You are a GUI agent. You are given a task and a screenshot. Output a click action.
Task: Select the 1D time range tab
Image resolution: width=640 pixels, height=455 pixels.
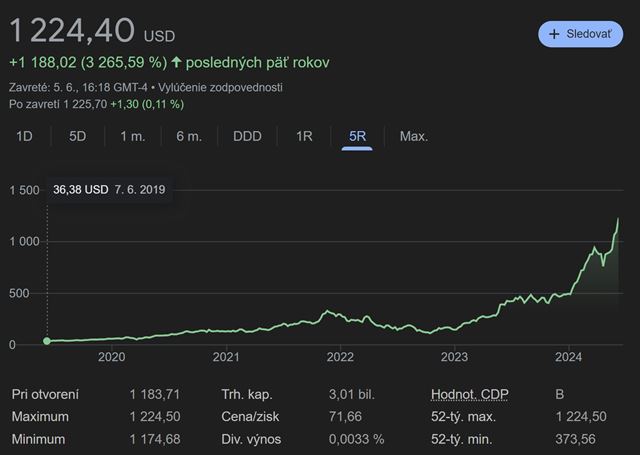coord(24,136)
